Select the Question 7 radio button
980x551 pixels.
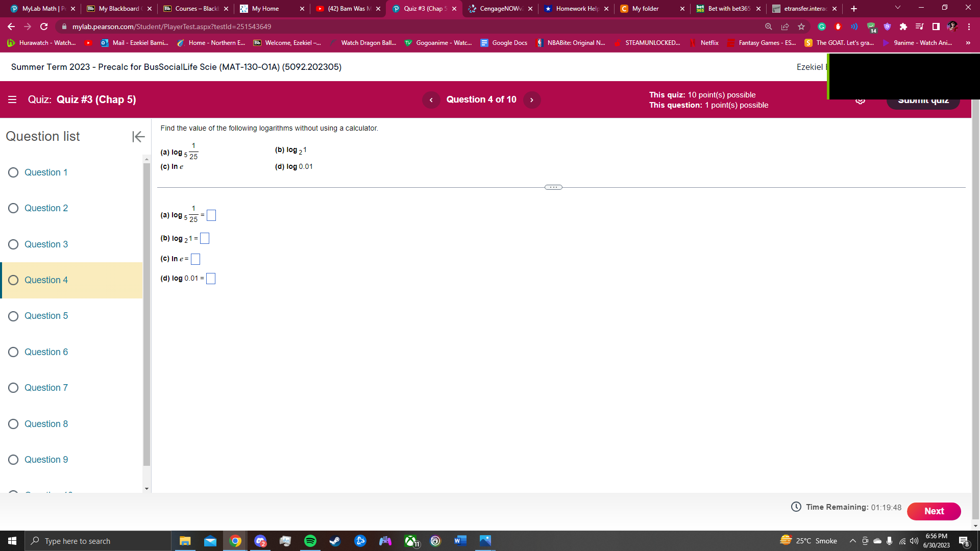tap(13, 388)
